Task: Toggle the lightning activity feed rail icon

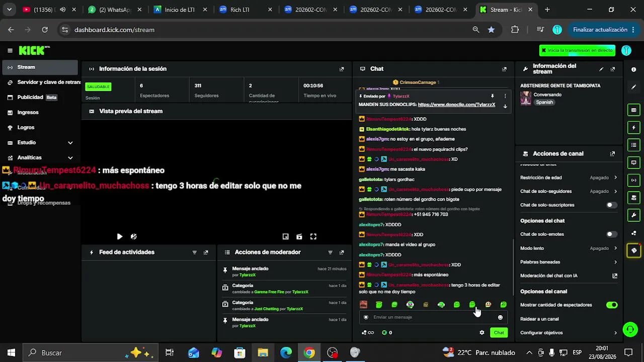Action: click(634, 128)
